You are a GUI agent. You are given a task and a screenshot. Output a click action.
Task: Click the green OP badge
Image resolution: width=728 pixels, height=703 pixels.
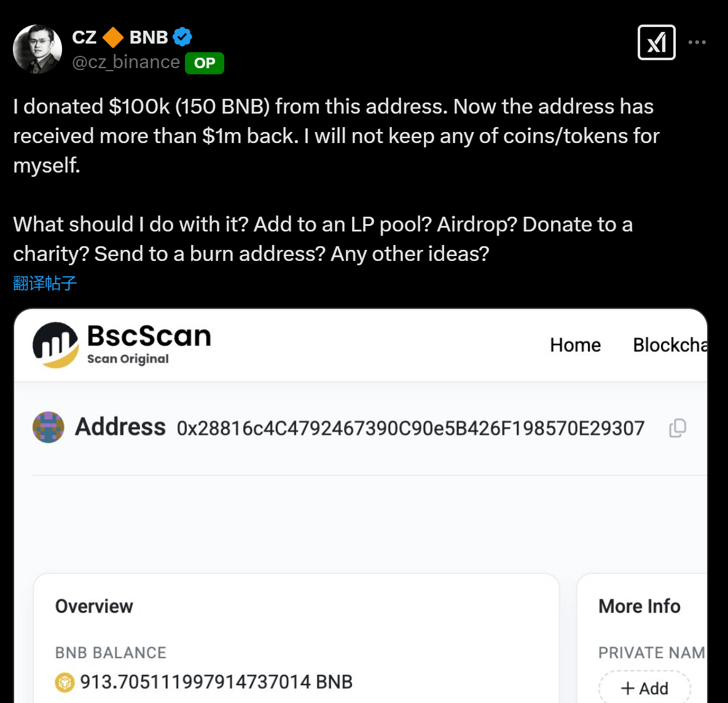click(205, 63)
